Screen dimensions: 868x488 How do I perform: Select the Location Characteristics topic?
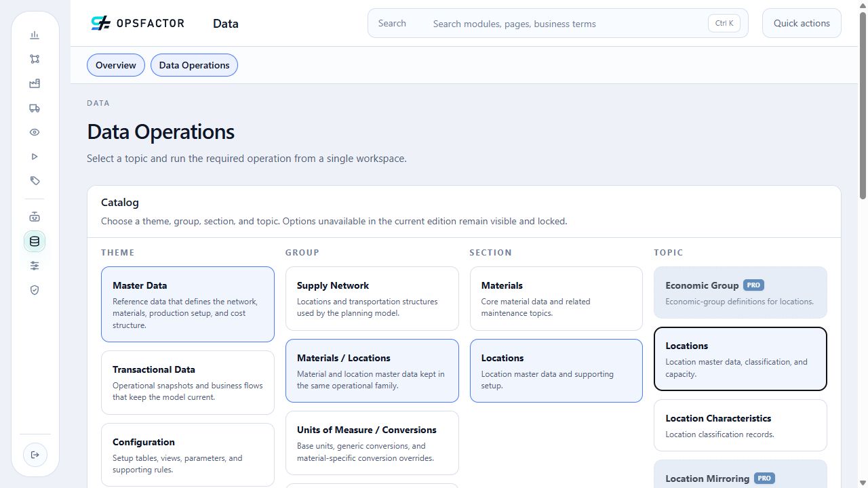741,426
